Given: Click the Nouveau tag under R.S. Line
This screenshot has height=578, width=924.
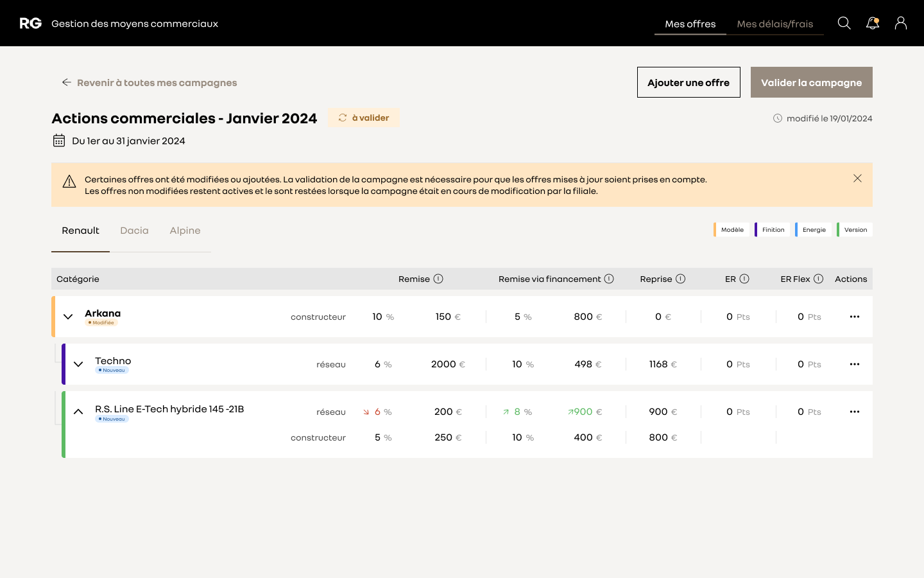Looking at the screenshot, I should click(x=112, y=419).
